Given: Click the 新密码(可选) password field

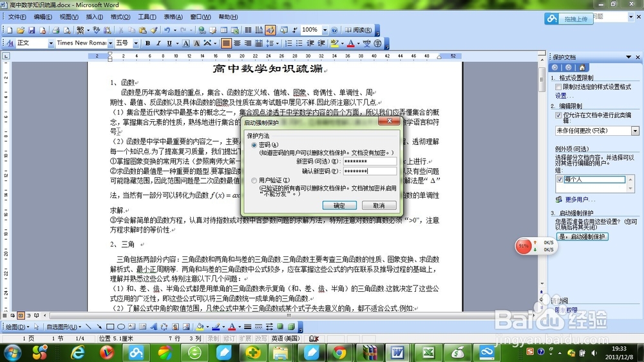Looking at the screenshot, I should (370, 161).
